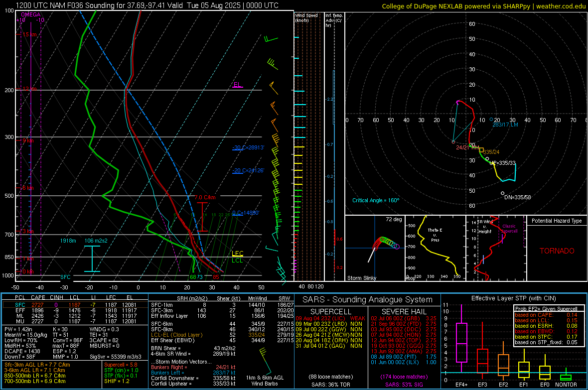Image resolution: width=588 pixels, height=390 pixels.
Task: Click the Prob EF2+ Given Supercell heading
Action: (546, 309)
